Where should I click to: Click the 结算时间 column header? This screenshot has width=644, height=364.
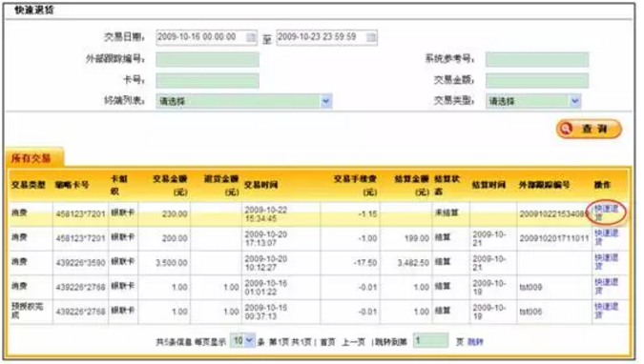[x=488, y=185]
